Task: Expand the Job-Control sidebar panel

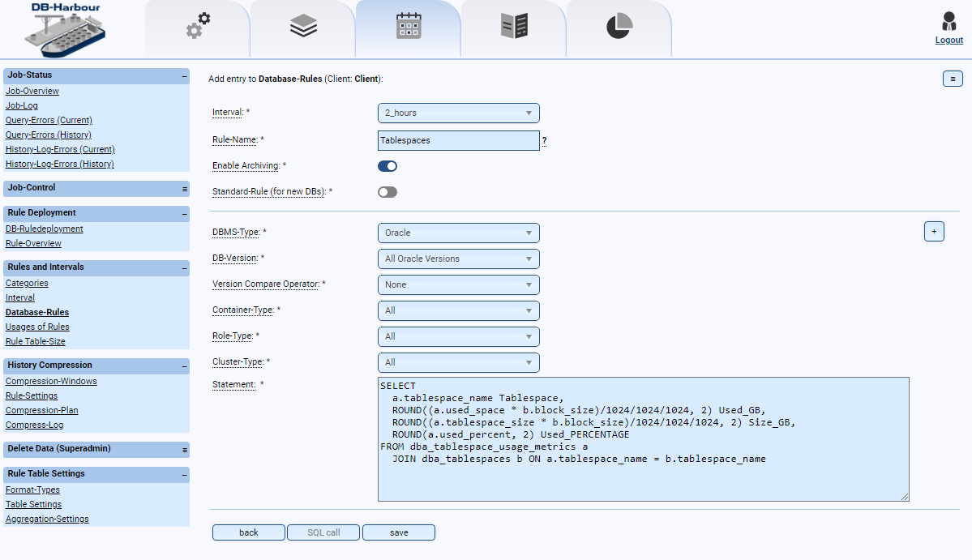Action: click(182, 188)
